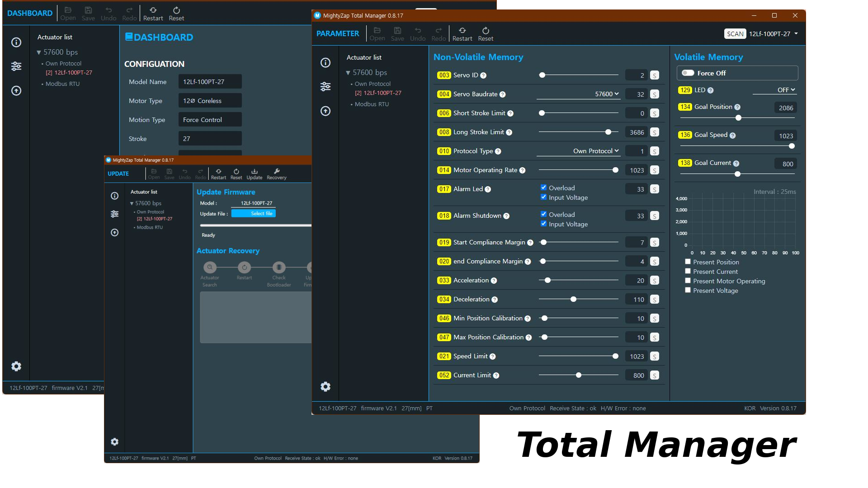Screen dimensions: 868x488
Task: Select Modbus RTU in Parameter actuator list
Action: pyautogui.click(x=372, y=104)
